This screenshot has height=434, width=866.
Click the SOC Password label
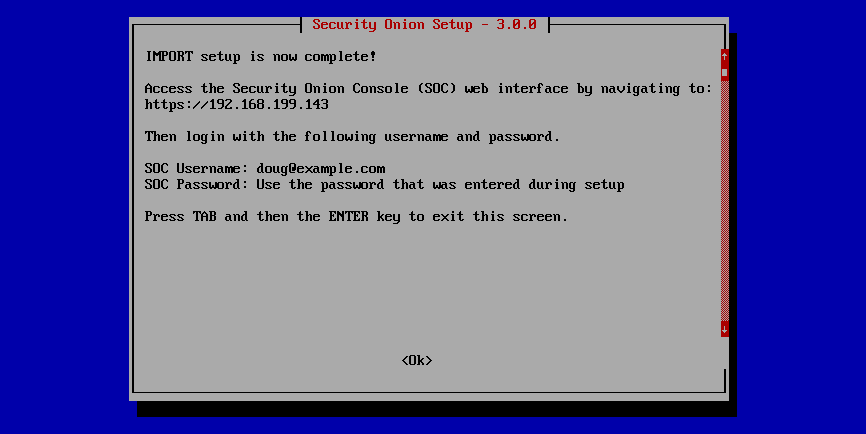click(x=193, y=185)
